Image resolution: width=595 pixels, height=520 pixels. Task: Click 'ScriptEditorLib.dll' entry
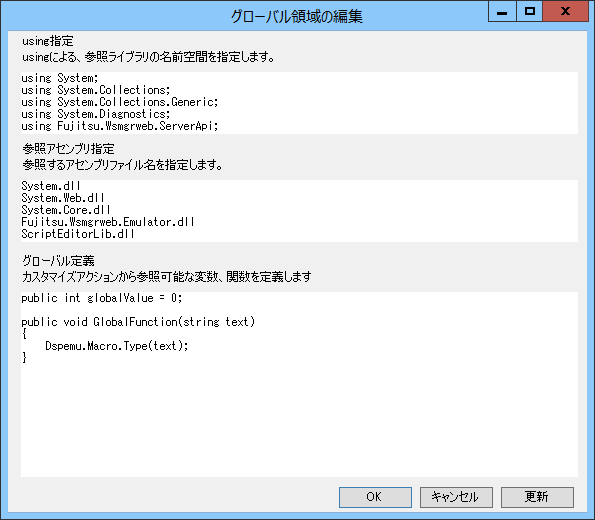(x=77, y=234)
